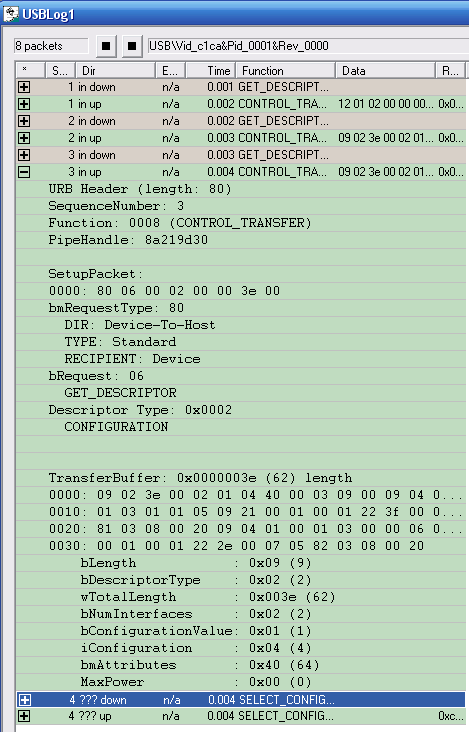Click the second black square toolbar button
Screen dimensions: 469x732
click(132, 46)
